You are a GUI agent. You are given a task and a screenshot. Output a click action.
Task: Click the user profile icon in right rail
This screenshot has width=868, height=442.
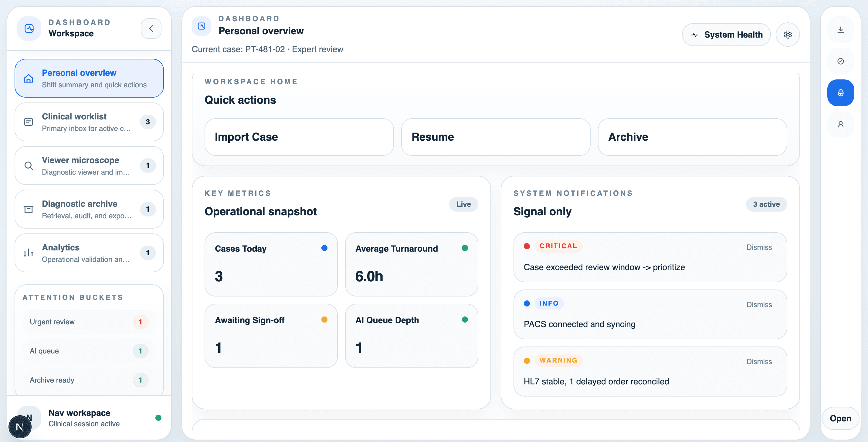pos(840,125)
